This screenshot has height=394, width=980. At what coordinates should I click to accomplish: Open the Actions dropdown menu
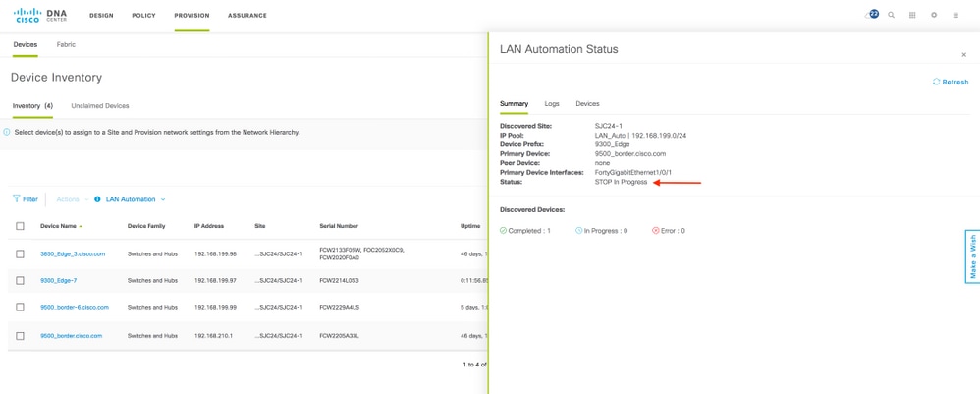coord(68,199)
